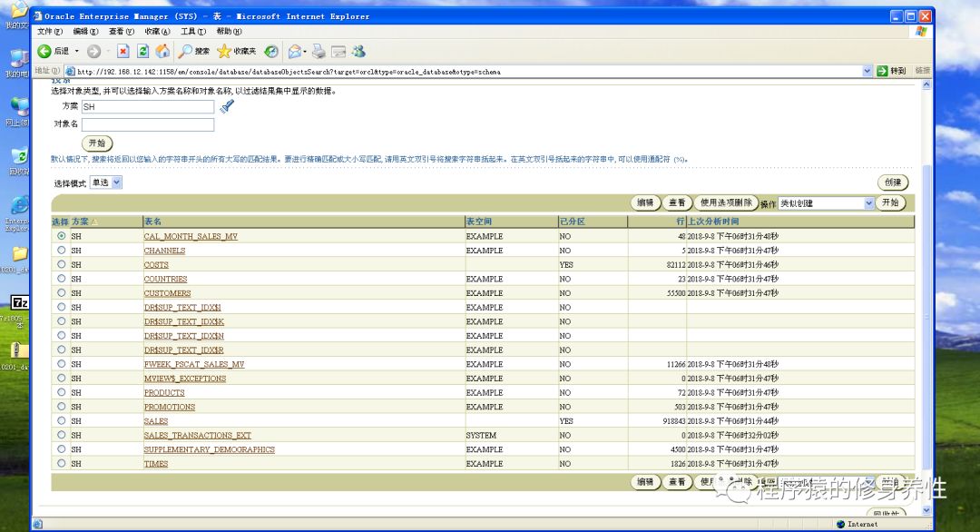Open the 搜索 search panel icon
This screenshot has width=980, height=532.
click(189, 51)
